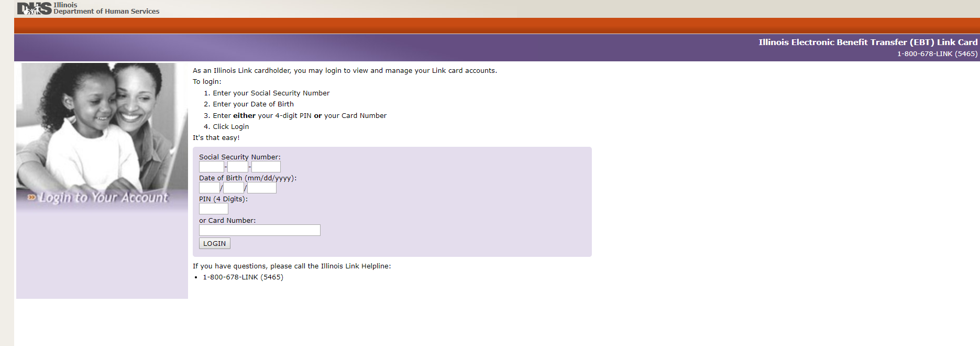
Task: Click the Login to Your Account banner text
Action: pos(104,198)
